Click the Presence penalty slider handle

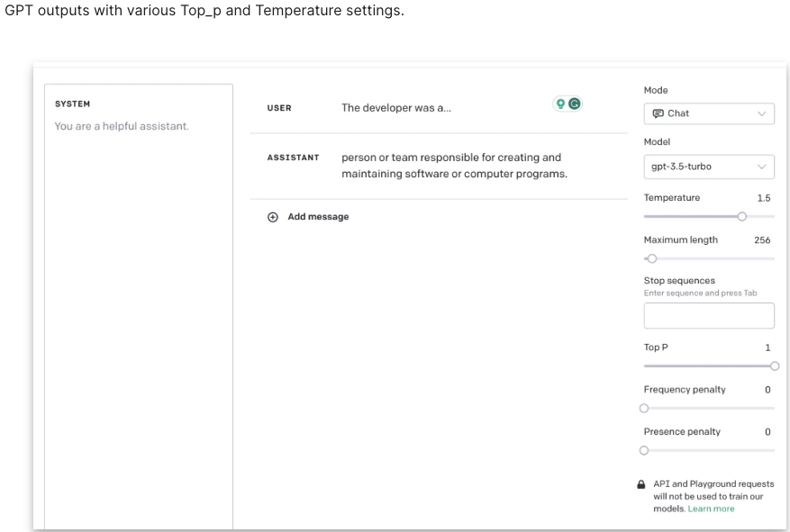pyautogui.click(x=643, y=450)
